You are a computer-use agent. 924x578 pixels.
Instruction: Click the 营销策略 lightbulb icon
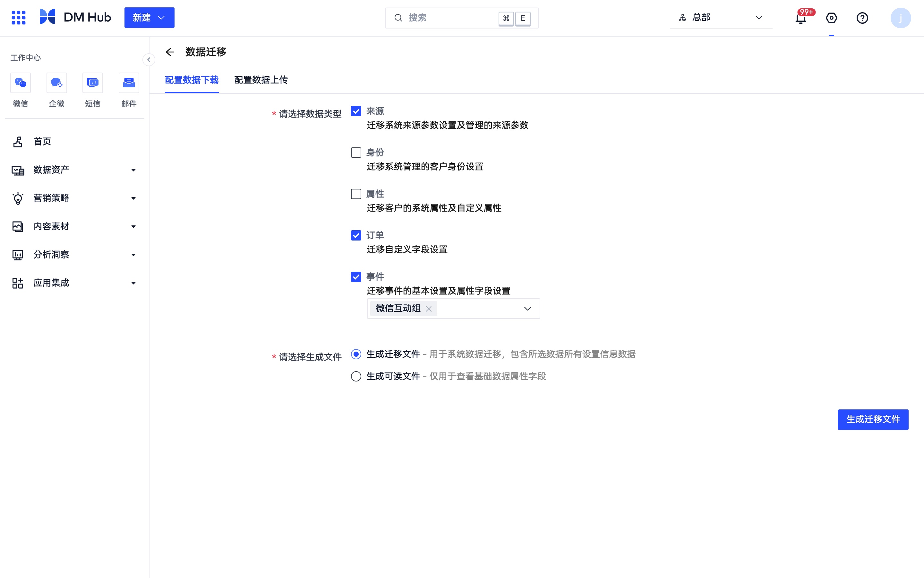(18, 198)
